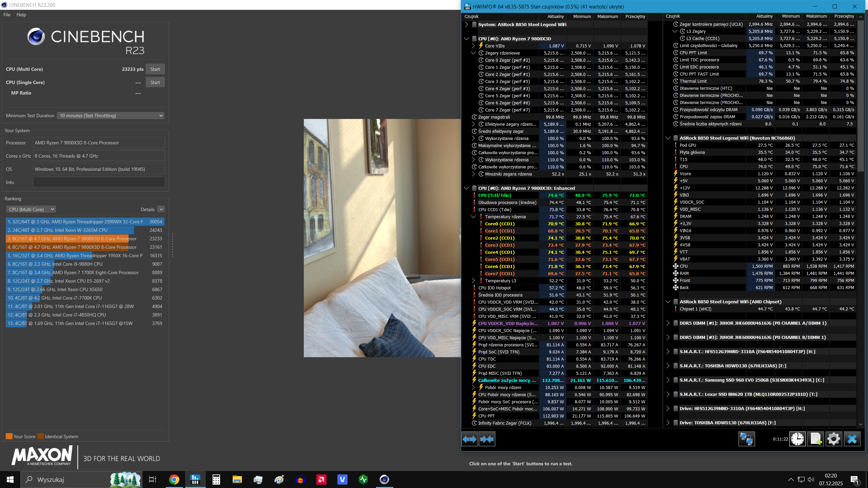The image size is (868, 488).
Task: Open the Calculator icon in the taskbar
Action: click(216, 480)
